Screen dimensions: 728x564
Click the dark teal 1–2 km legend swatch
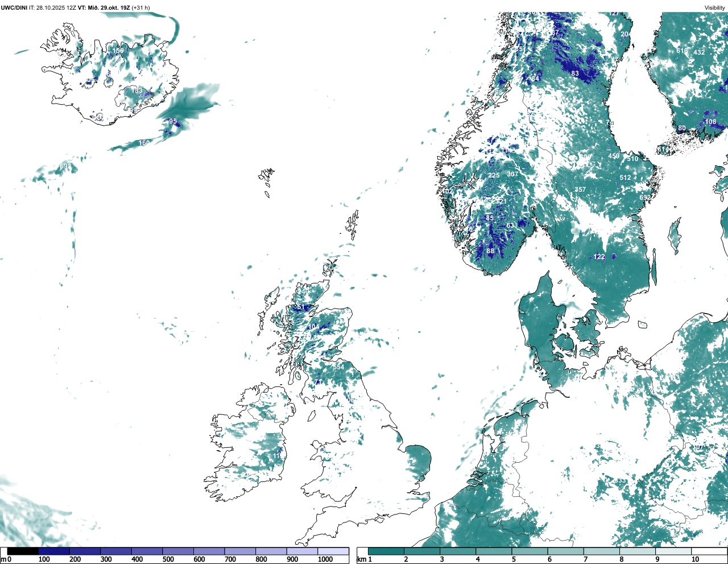(x=386, y=551)
